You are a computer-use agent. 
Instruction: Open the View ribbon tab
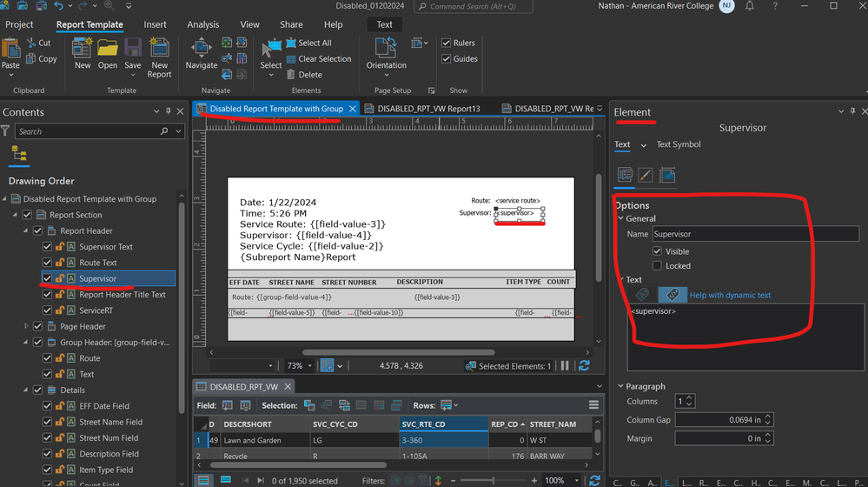(249, 24)
